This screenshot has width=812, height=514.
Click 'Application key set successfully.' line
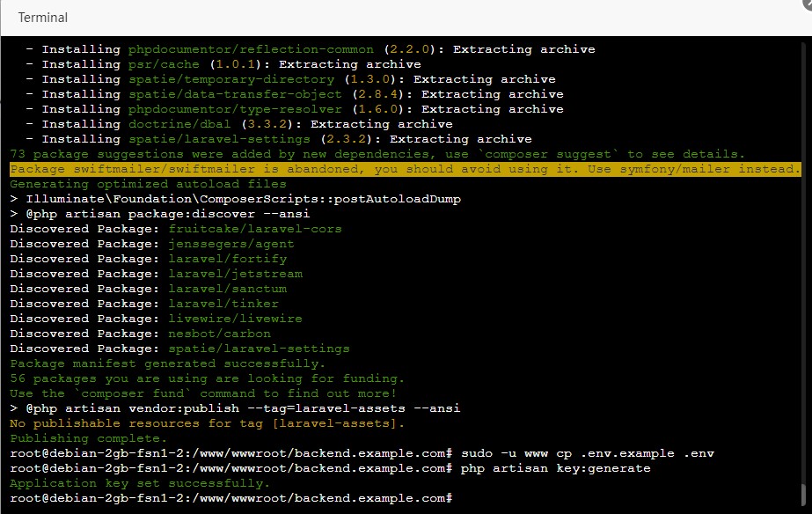[x=140, y=483]
